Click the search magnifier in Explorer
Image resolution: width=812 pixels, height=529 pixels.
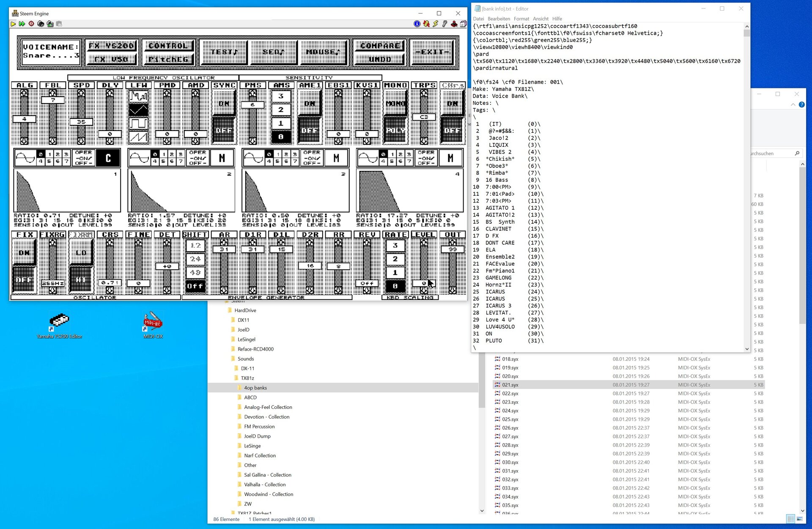coord(797,153)
